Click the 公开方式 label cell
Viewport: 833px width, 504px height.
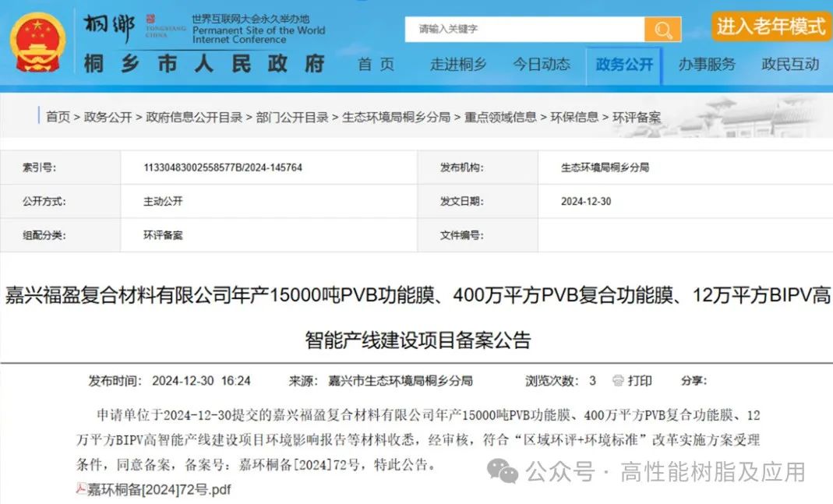(61, 201)
